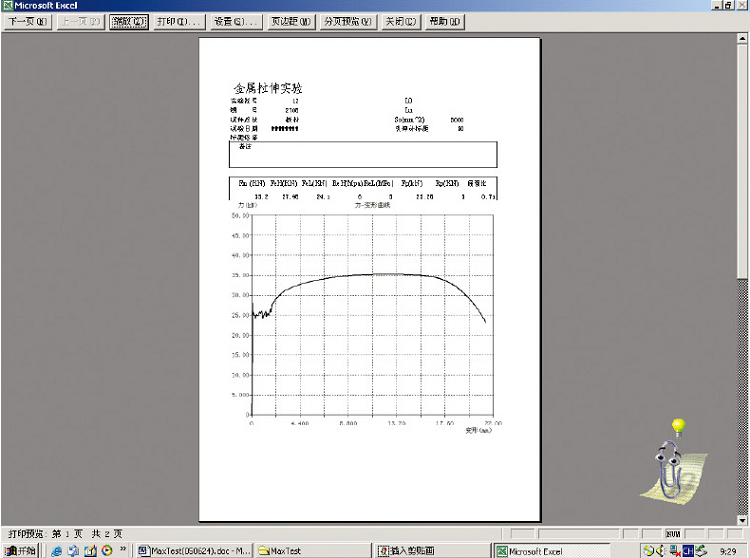750x558 pixels.
Task: Switch to MaxTest(050624).doc Word window
Action: pos(194,551)
